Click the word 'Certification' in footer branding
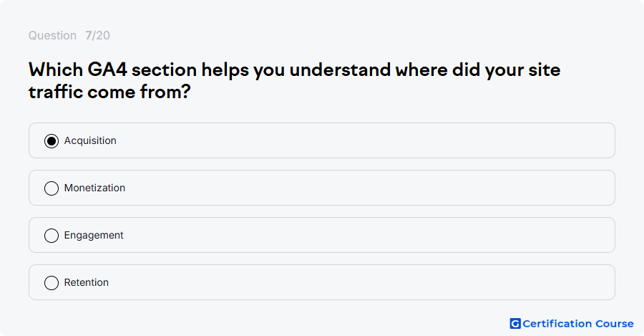Viewport: 644px width, 336px height. tap(557, 324)
